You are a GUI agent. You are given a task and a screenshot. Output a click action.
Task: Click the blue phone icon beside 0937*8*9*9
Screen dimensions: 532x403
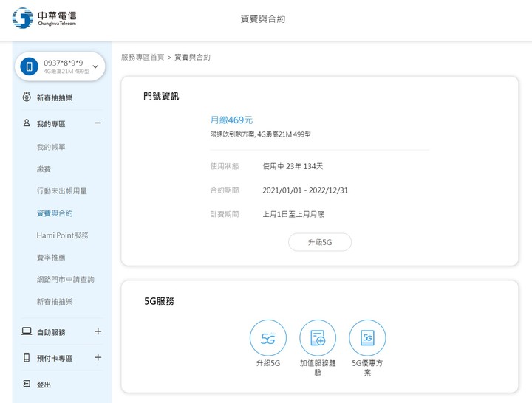pyautogui.click(x=29, y=66)
